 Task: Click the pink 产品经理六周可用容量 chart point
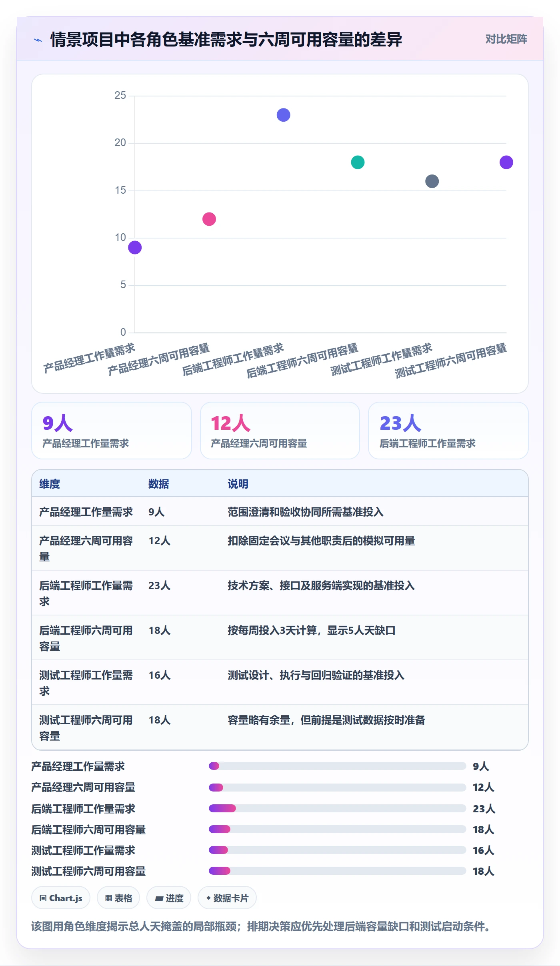pos(209,219)
